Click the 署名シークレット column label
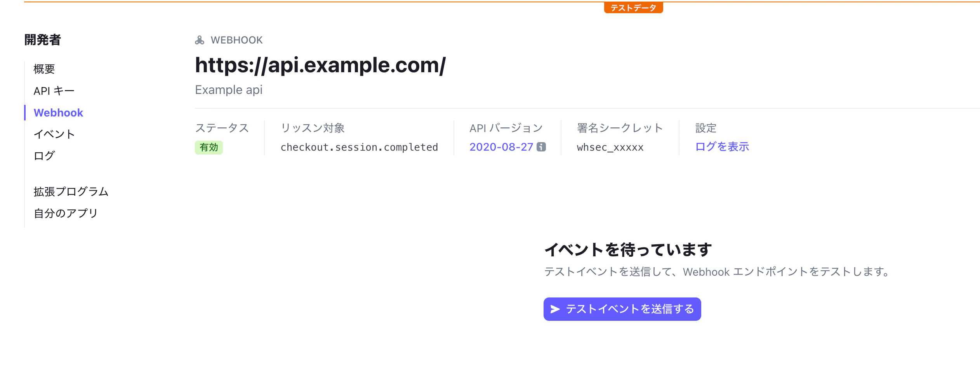Image resolution: width=980 pixels, height=386 pixels. [620, 128]
